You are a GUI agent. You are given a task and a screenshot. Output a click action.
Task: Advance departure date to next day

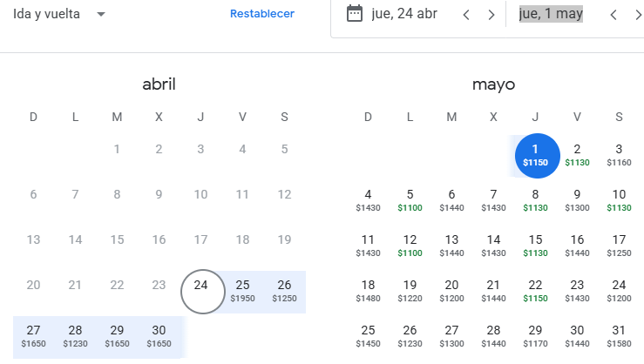491,15
